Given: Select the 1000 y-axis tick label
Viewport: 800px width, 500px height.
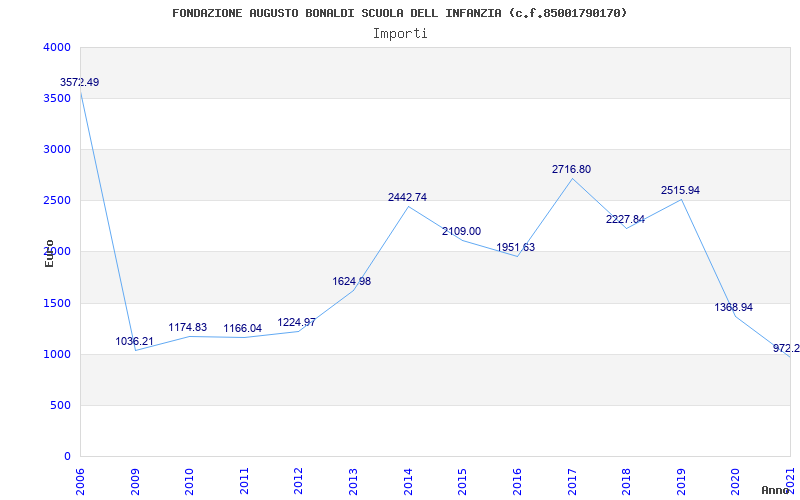Looking at the screenshot, I should point(58,355).
